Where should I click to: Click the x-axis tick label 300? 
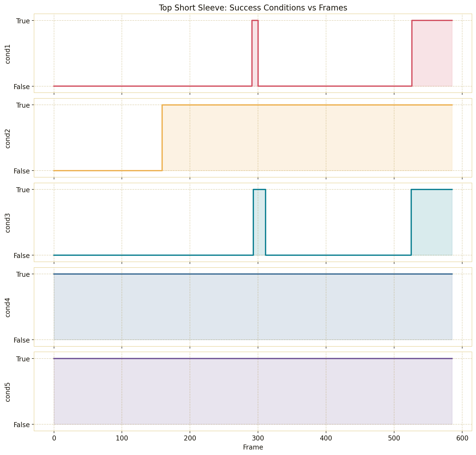(x=258, y=438)
